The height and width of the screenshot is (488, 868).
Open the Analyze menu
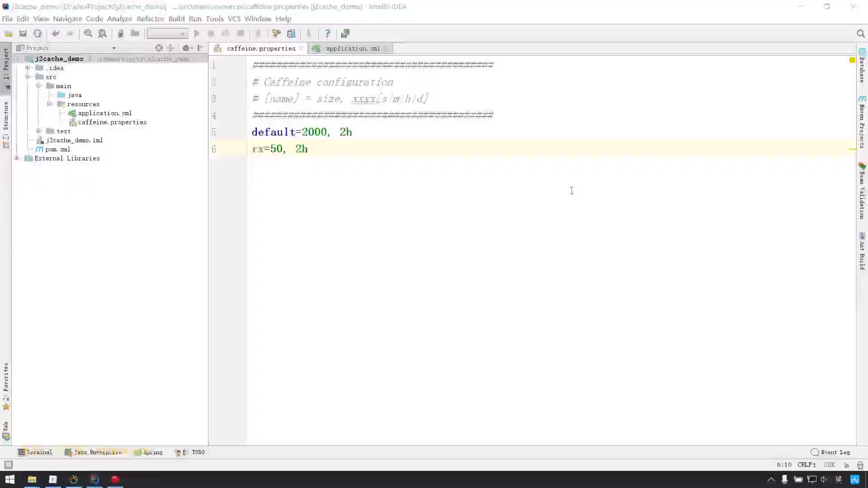[x=119, y=19]
